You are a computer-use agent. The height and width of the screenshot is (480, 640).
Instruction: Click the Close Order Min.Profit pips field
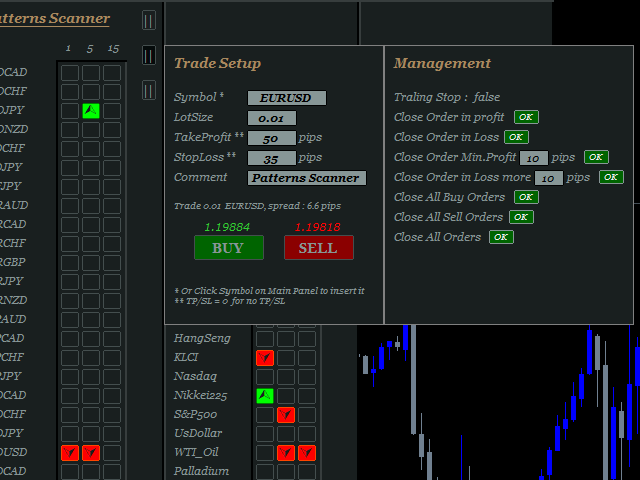point(534,158)
